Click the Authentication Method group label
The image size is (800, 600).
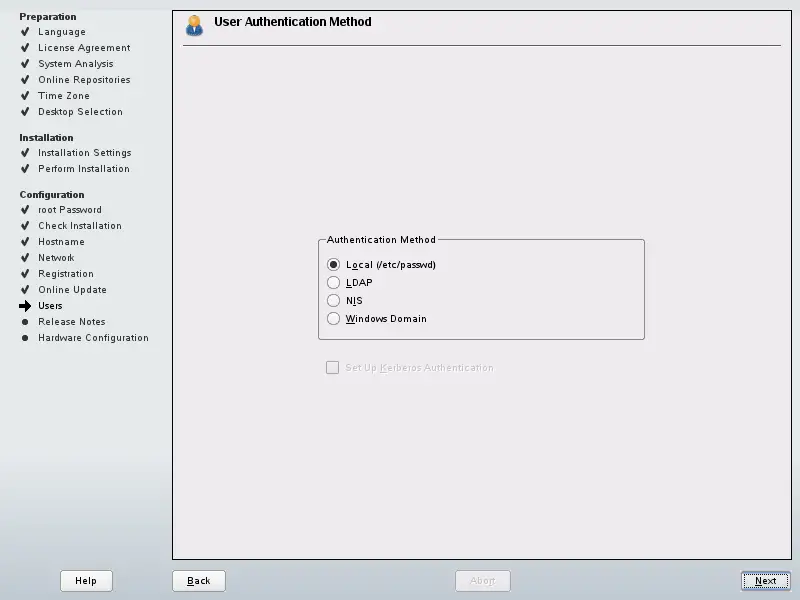click(x=381, y=239)
